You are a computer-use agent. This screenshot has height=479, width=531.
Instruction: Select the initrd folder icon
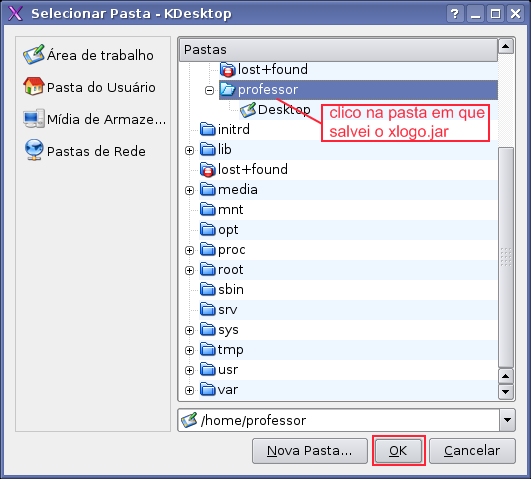pos(208,129)
